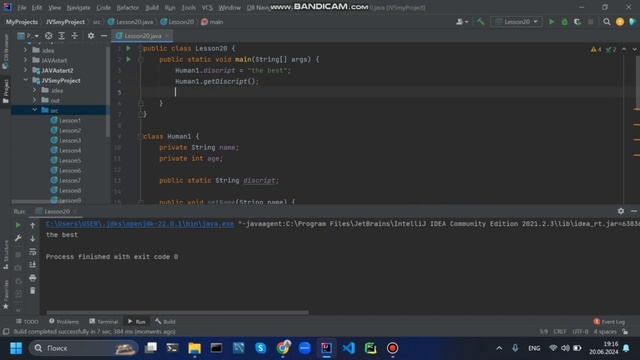Open the Build menu

pyautogui.click(x=152, y=7)
